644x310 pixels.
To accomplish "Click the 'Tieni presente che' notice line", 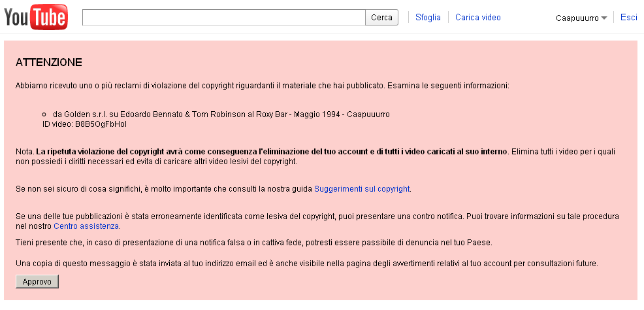I will pos(254,243).
